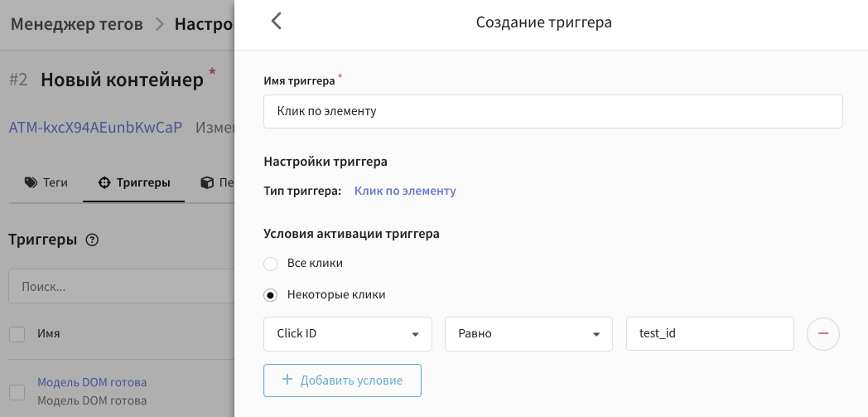Click the ATM-kxcX94AEunbKwCaP container ID

95,128
